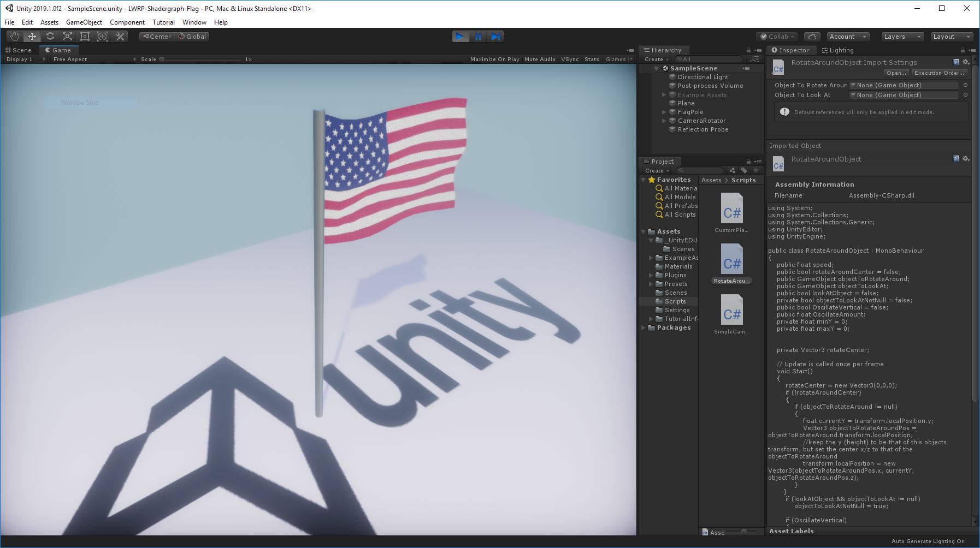Open Project Create dropdown

pyautogui.click(x=656, y=170)
